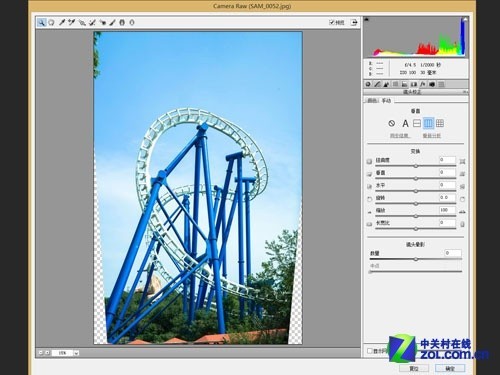The image size is (500, 375).
Task: Focus the 垂直 vertical value field
Action: tap(447, 172)
